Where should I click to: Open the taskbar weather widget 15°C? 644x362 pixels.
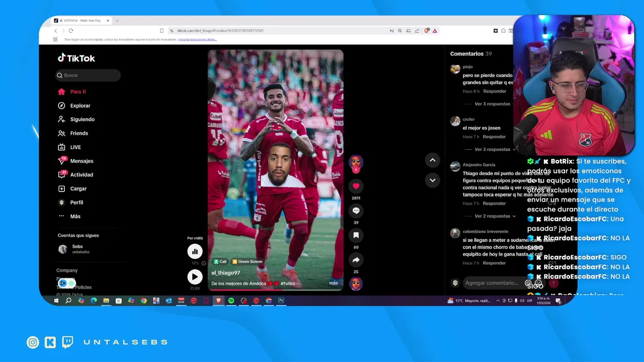(468, 301)
